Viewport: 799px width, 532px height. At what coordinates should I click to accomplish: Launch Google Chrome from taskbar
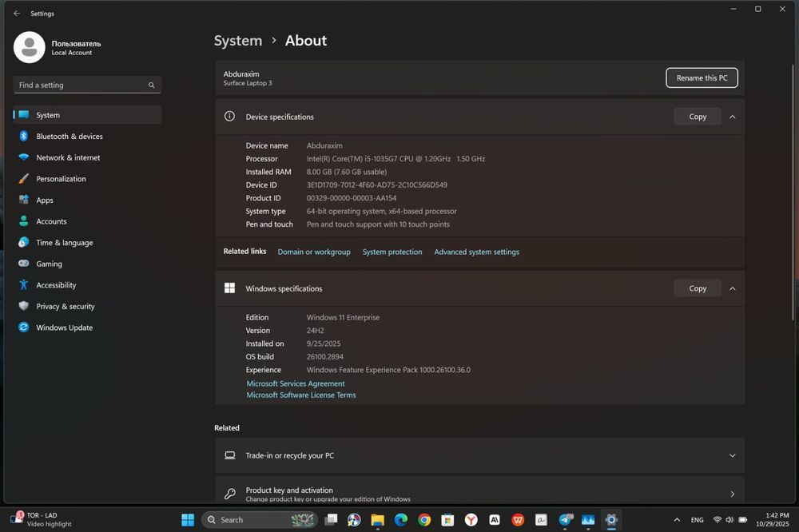pyautogui.click(x=424, y=520)
